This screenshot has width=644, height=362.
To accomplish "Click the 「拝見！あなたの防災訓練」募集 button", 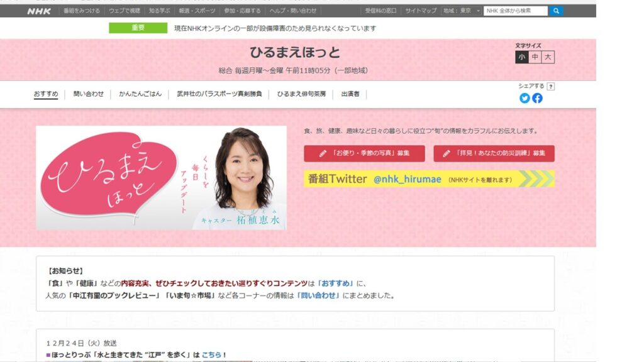I will (x=494, y=153).
